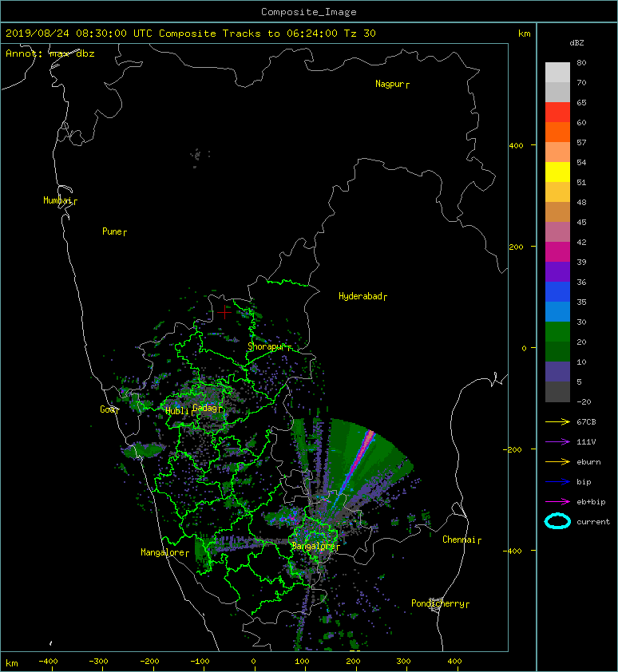Click the dBZ color scale heading

[576, 43]
